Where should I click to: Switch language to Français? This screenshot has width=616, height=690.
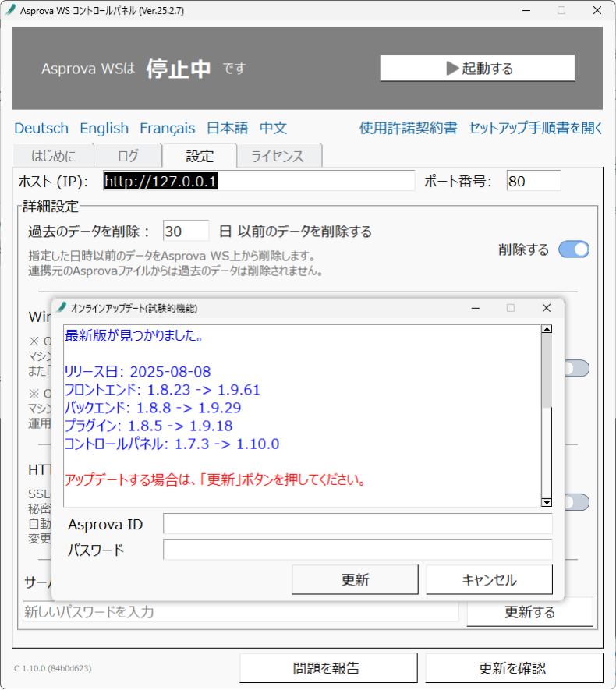(x=168, y=129)
